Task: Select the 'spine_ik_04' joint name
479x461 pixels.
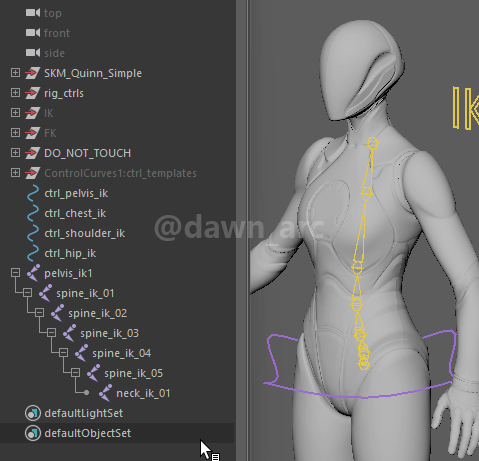Action: 121,353
